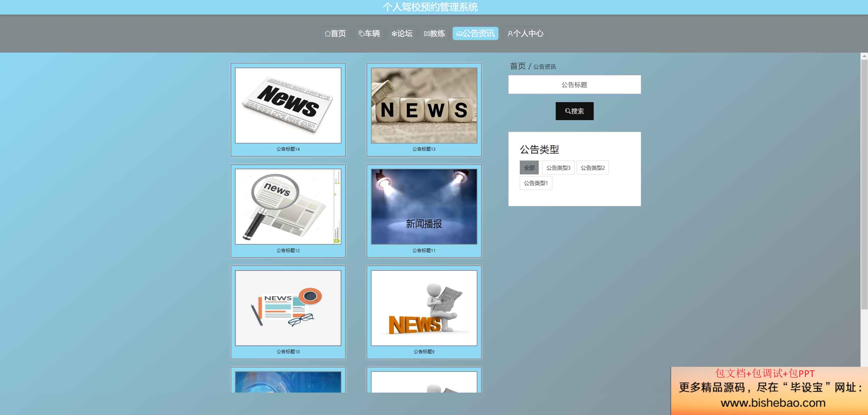Click the scrollbar up arrow
This screenshot has height=415, width=868.
click(x=864, y=56)
